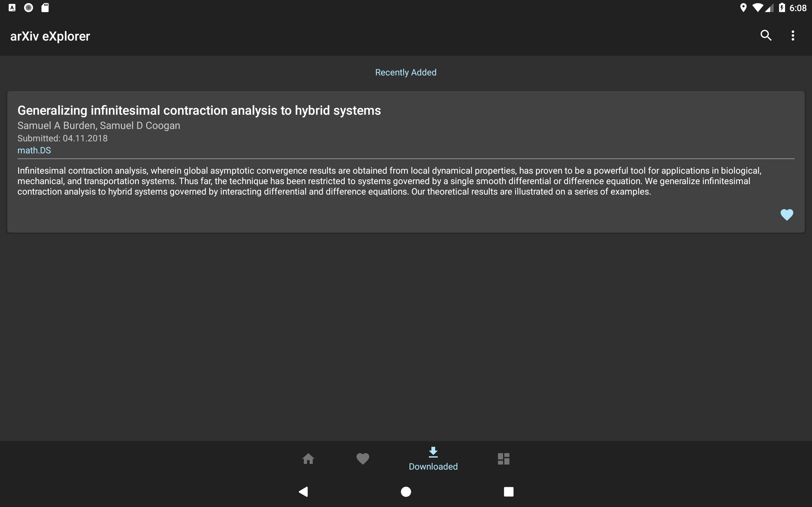Select the Downloaded tab
812x507 pixels.
[x=433, y=459]
